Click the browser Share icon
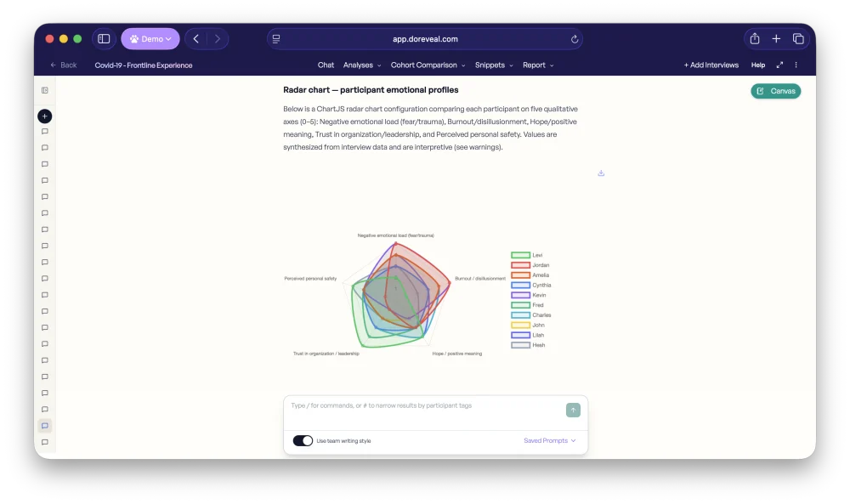The image size is (850, 504). (755, 38)
